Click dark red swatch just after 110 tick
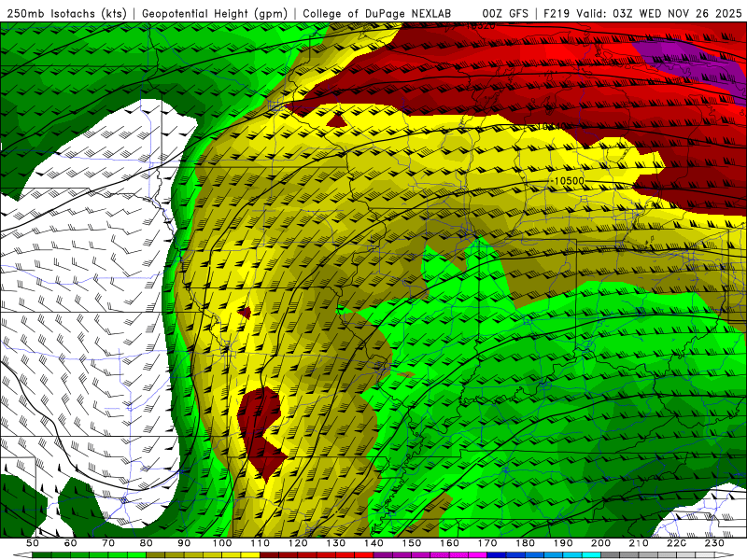The width and height of the screenshot is (747, 560). 269,554
